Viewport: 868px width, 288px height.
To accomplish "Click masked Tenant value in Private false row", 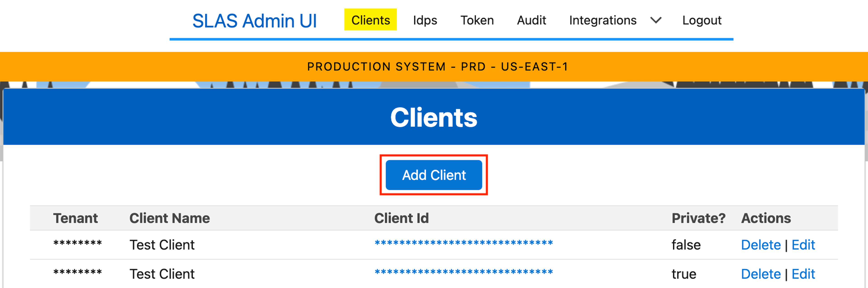I will [x=78, y=243].
